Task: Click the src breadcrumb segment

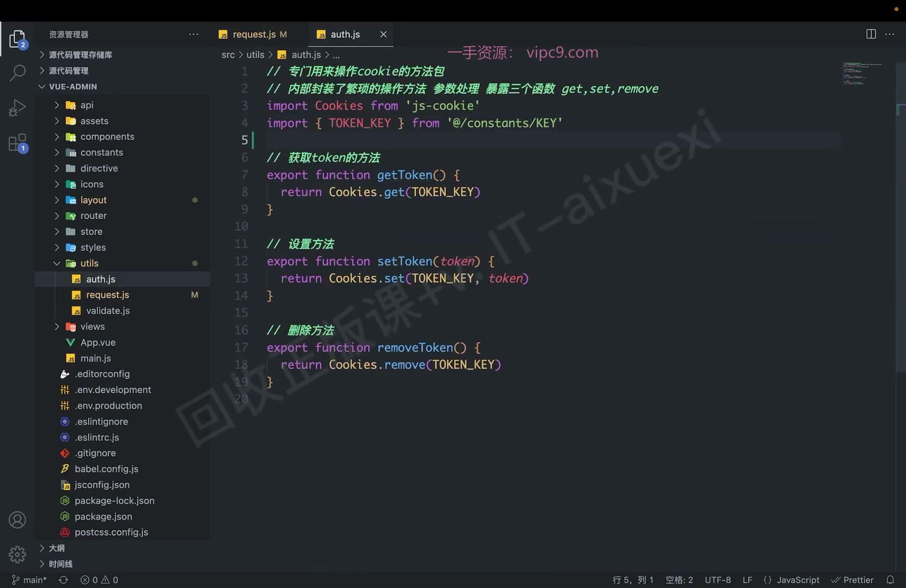Action: (228, 54)
